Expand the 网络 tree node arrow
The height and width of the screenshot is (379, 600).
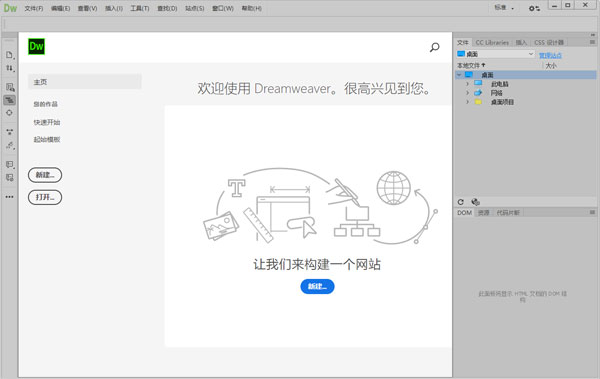point(467,93)
